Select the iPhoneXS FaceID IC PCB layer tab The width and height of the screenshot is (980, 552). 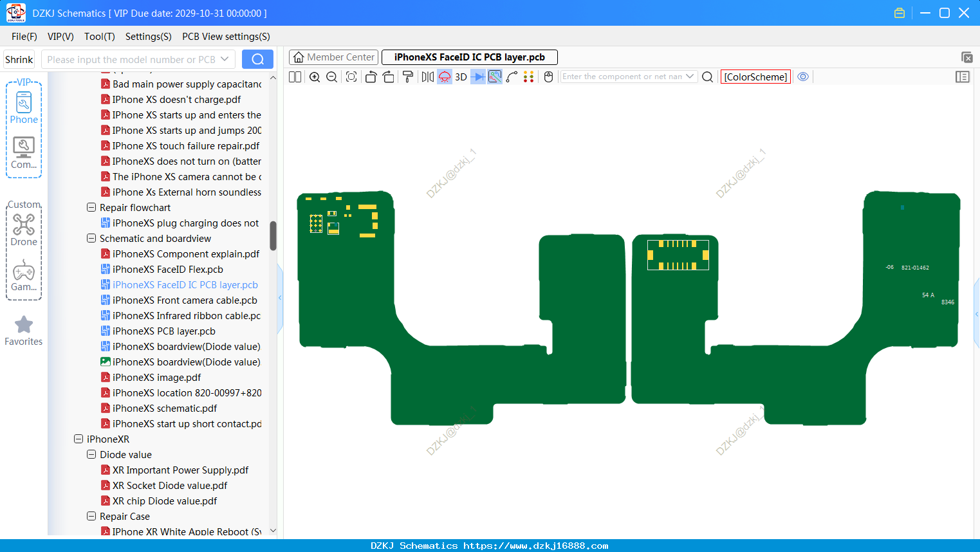[470, 57]
